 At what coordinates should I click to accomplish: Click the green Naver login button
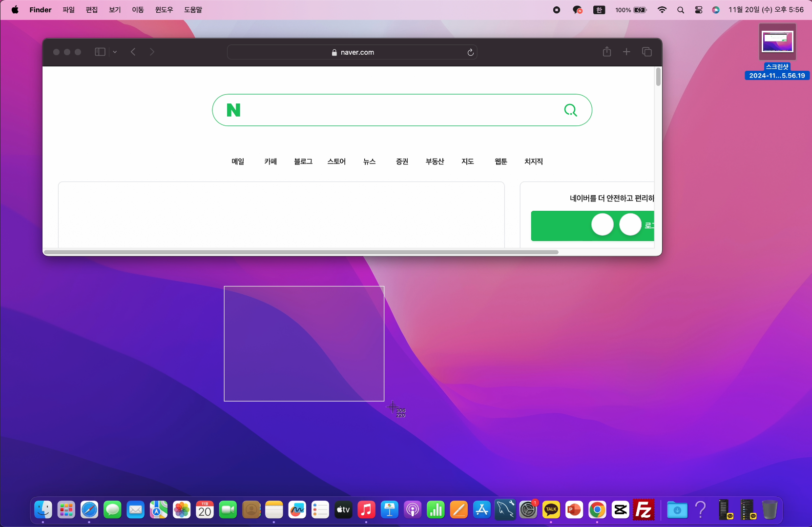click(593, 226)
